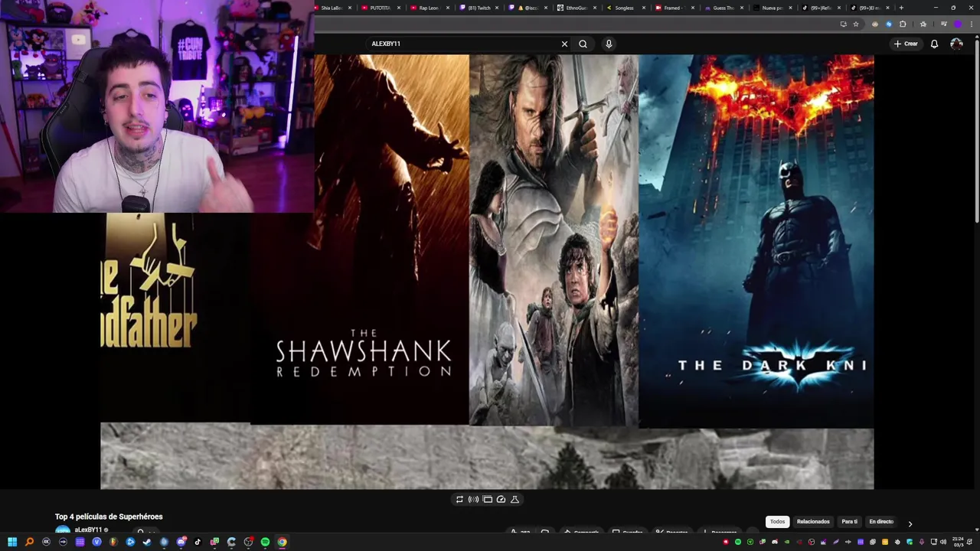Switch to the Rap Leon tab
The image size is (980, 551).
[429, 8]
